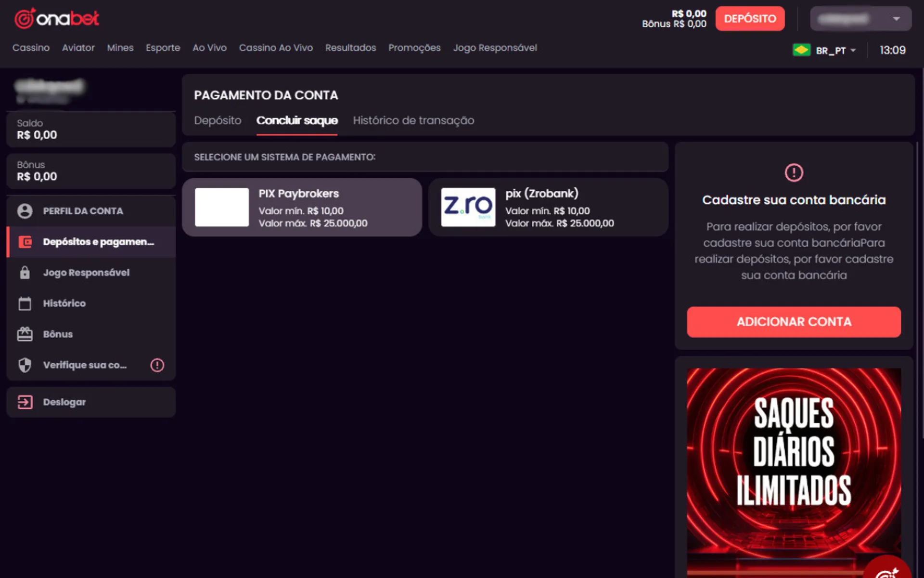
Task: Click the shield icon for Verifique sua conta
Action: click(x=25, y=365)
